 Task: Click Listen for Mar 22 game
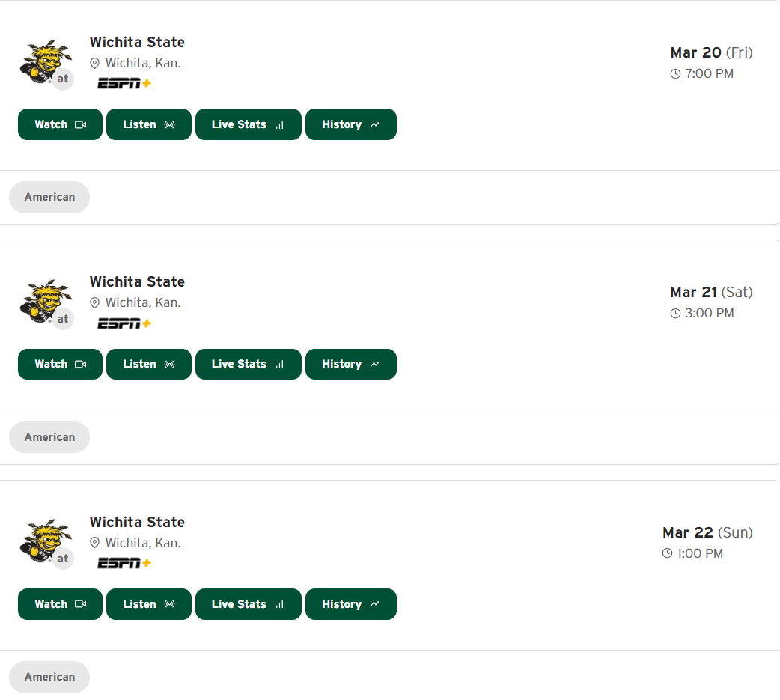pos(148,604)
